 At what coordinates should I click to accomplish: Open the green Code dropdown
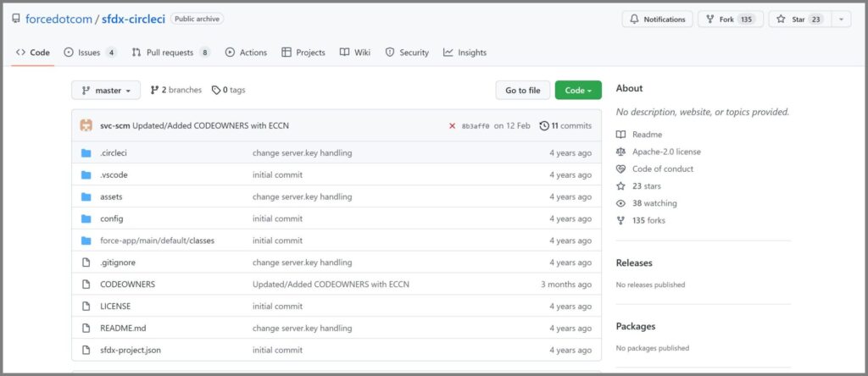coord(578,91)
